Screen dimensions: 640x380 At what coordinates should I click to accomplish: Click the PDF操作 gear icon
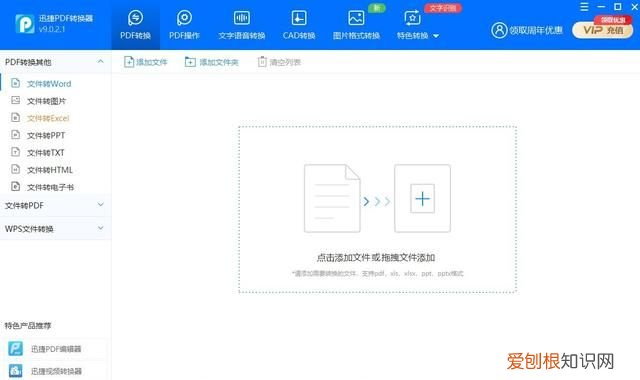184,18
